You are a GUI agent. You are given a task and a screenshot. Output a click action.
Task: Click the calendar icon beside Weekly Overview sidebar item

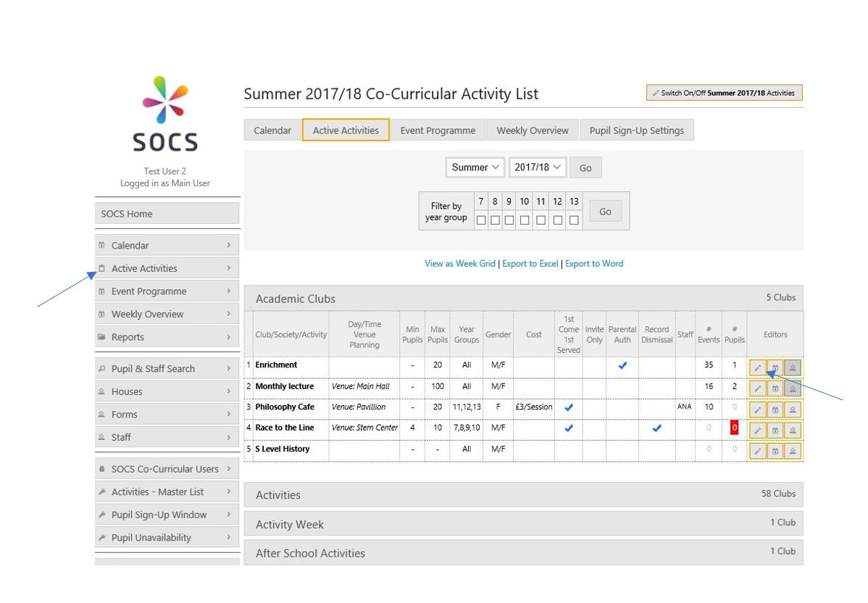[x=101, y=314]
